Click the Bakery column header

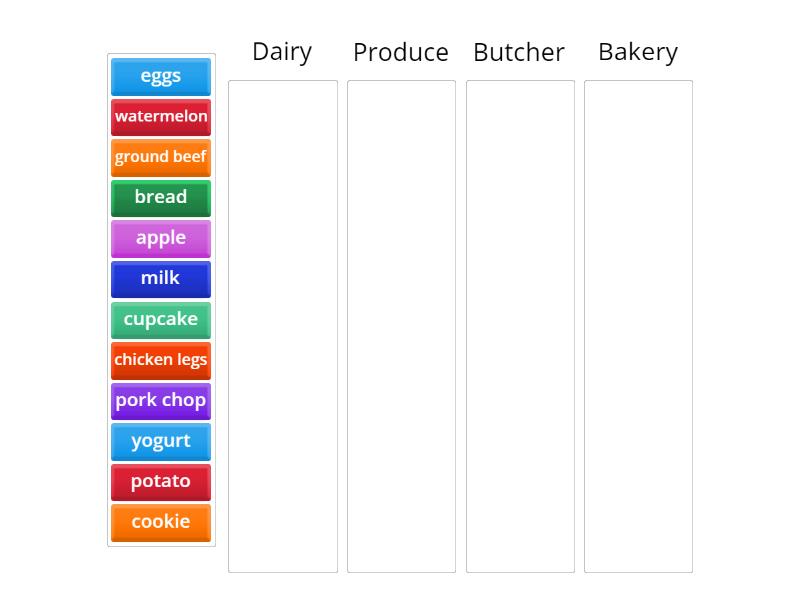[638, 52]
